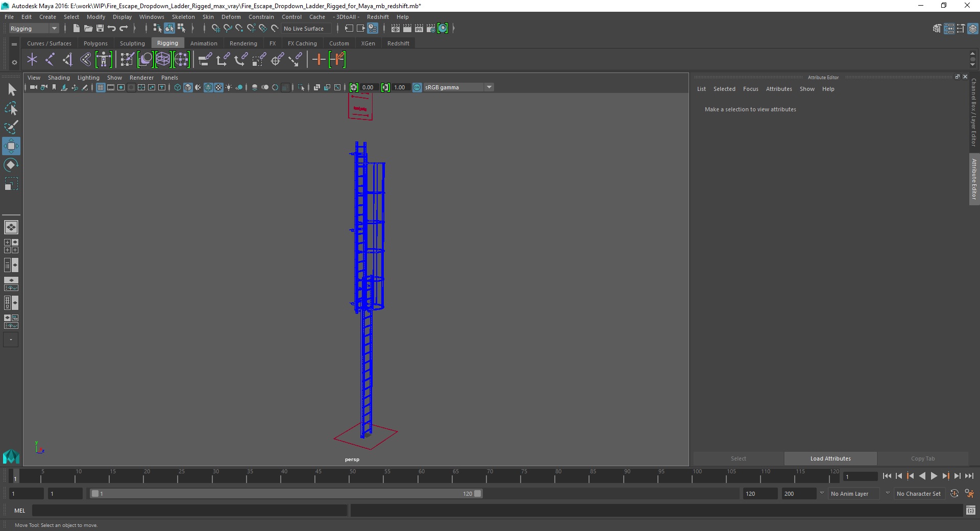
Task: Open the Rigging menu set dropdown
Action: pos(34,29)
